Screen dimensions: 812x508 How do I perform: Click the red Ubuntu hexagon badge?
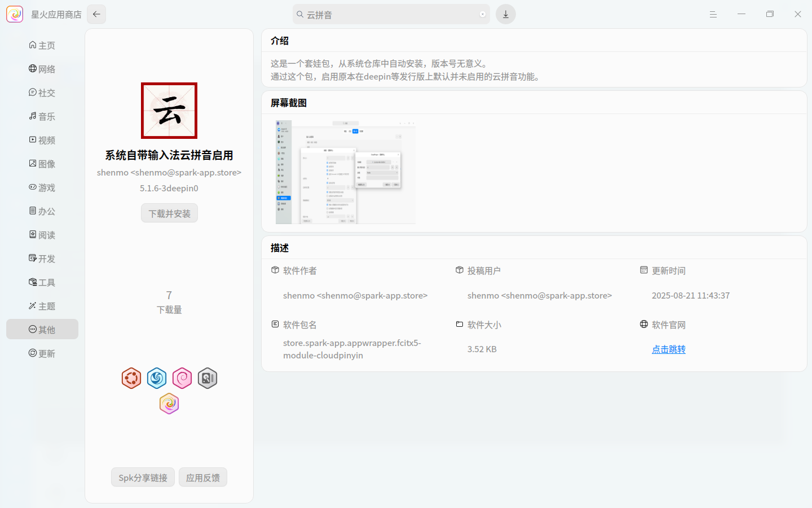(x=131, y=378)
